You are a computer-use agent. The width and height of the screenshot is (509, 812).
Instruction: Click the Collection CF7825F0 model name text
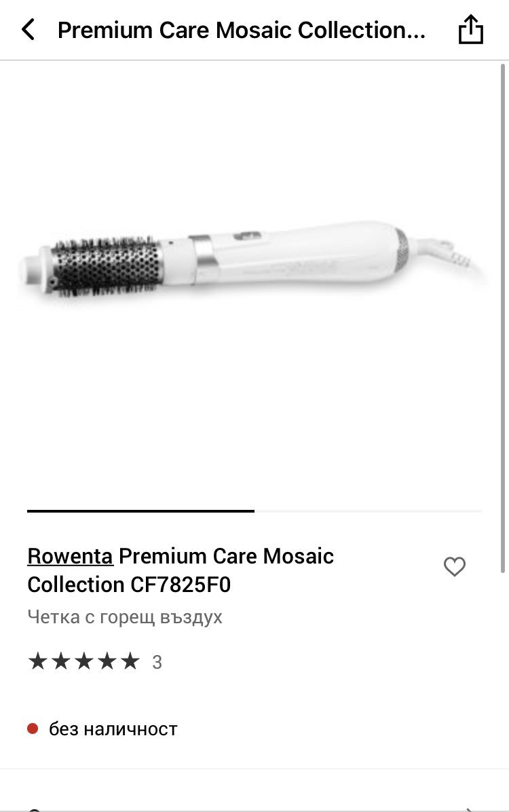pos(129,585)
